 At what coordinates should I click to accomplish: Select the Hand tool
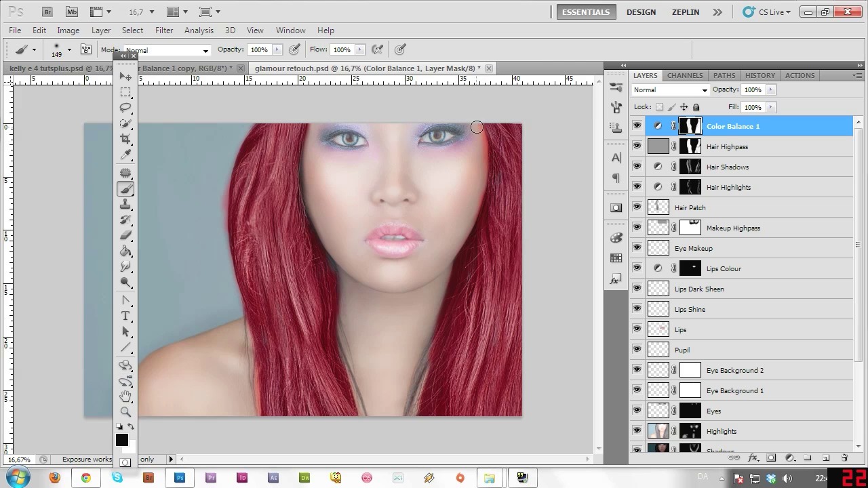(x=125, y=396)
